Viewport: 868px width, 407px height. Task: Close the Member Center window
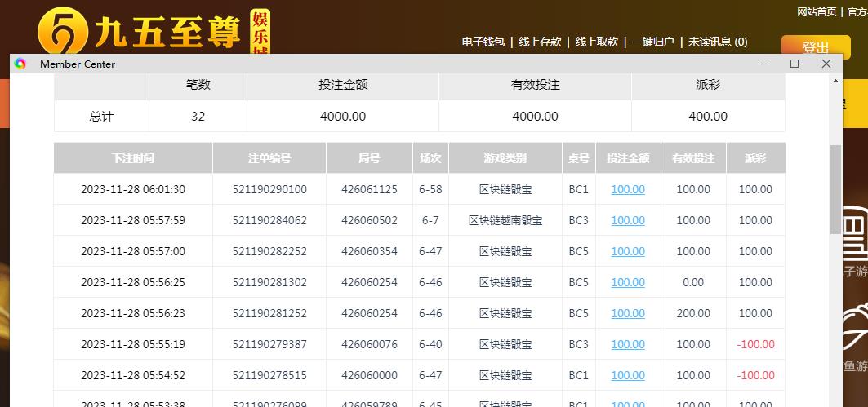pos(826,64)
